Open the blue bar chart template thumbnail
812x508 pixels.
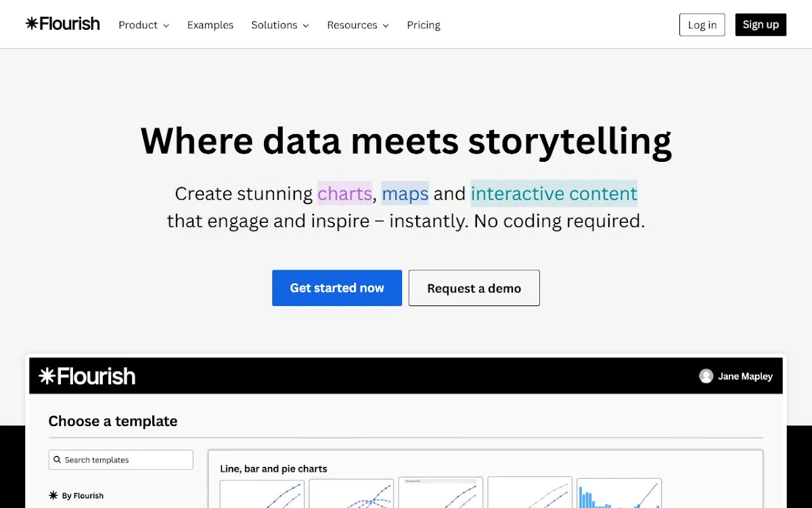click(619, 493)
